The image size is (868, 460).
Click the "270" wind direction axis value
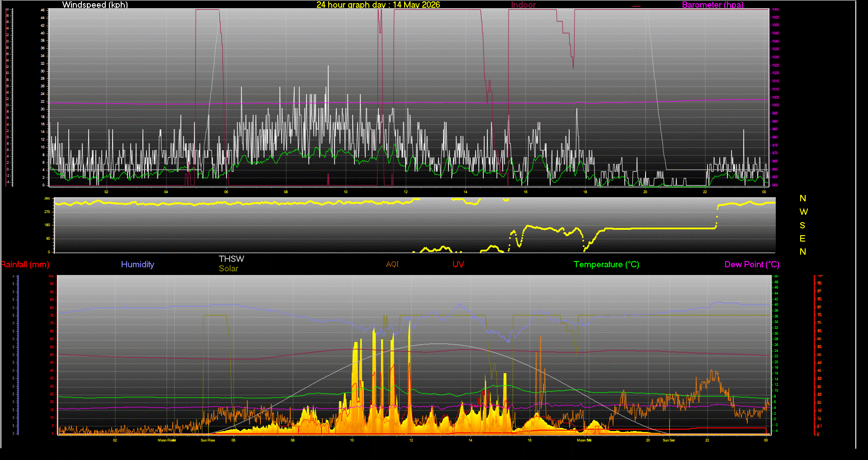click(x=47, y=212)
